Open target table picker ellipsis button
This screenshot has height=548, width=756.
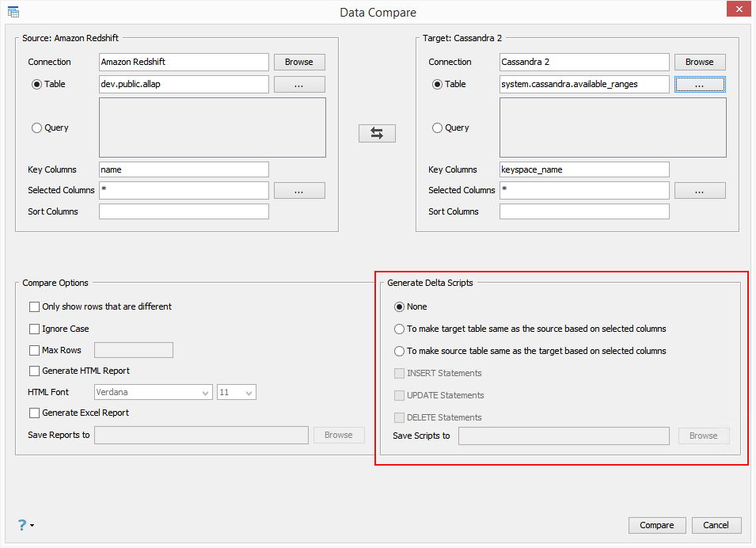tap(700, 85)
